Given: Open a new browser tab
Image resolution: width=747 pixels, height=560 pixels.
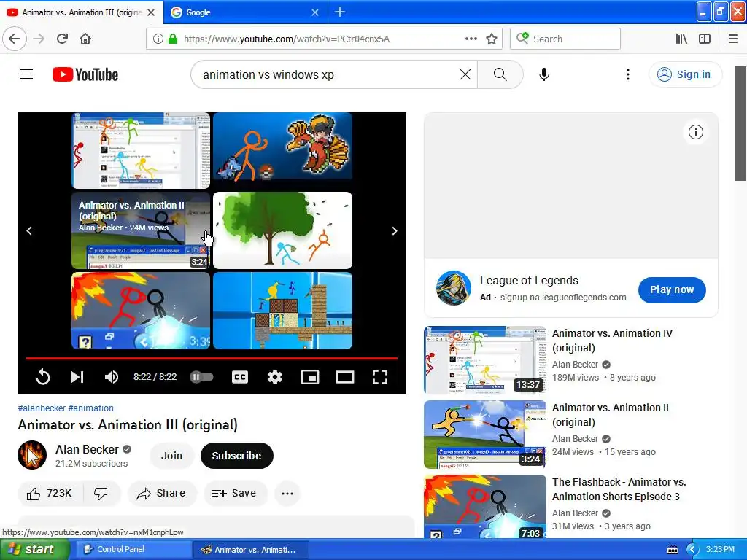Looking at the screenshot, I should click(x=340, y=12).
